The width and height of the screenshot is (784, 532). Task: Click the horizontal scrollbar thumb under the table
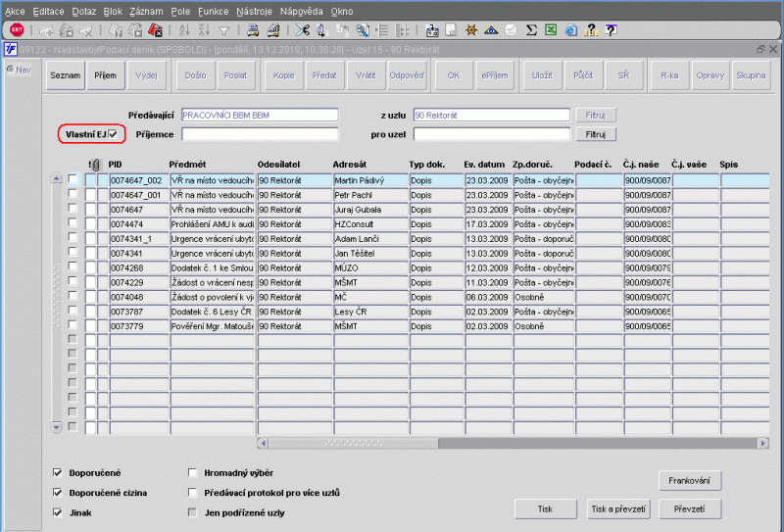point(354,443)
